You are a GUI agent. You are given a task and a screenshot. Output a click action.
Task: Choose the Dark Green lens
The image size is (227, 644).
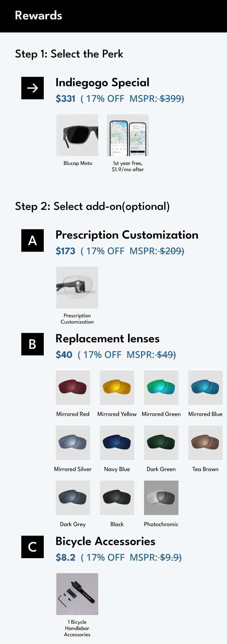click(161, 443)
